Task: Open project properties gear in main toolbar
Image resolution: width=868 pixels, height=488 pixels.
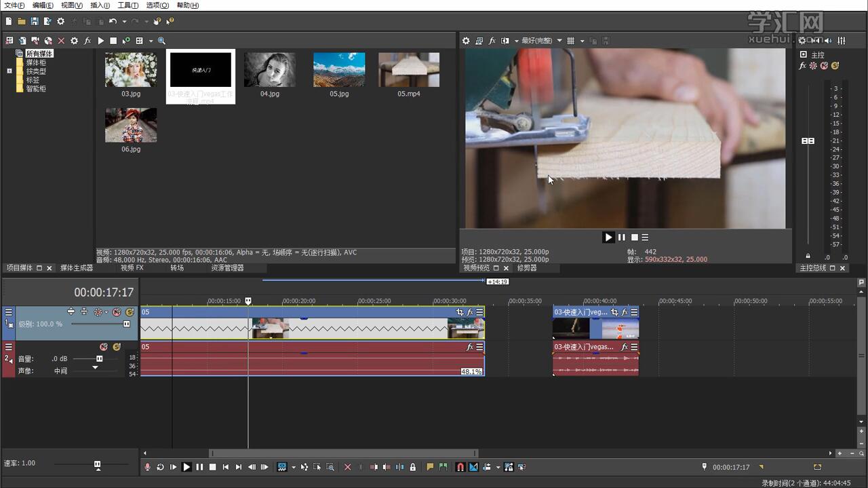Action: (60, 22)
